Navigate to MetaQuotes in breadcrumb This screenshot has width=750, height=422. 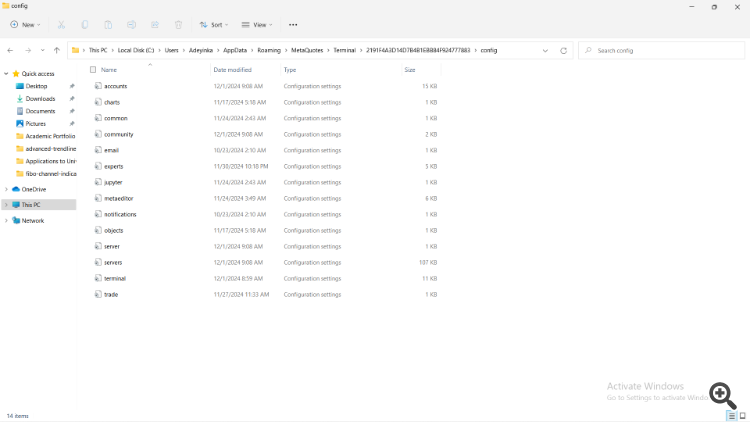pos(307,50)
